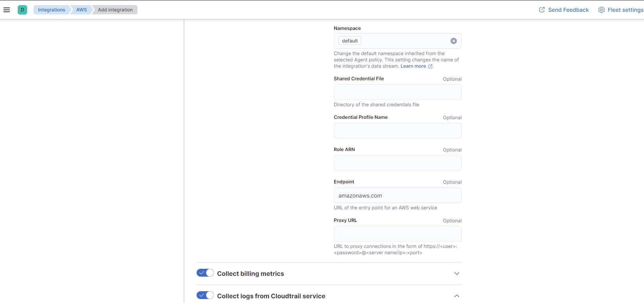The height and width of the screenshot is (303, 644).
Task: Click the Collect billing metrics heading
Action: point(250,273)
